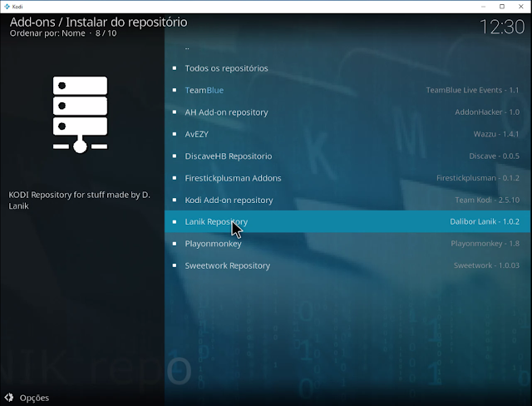Click 'Playonmonkey - 1.8' text
The image size is (532, 406).
[x=485, y=244]
